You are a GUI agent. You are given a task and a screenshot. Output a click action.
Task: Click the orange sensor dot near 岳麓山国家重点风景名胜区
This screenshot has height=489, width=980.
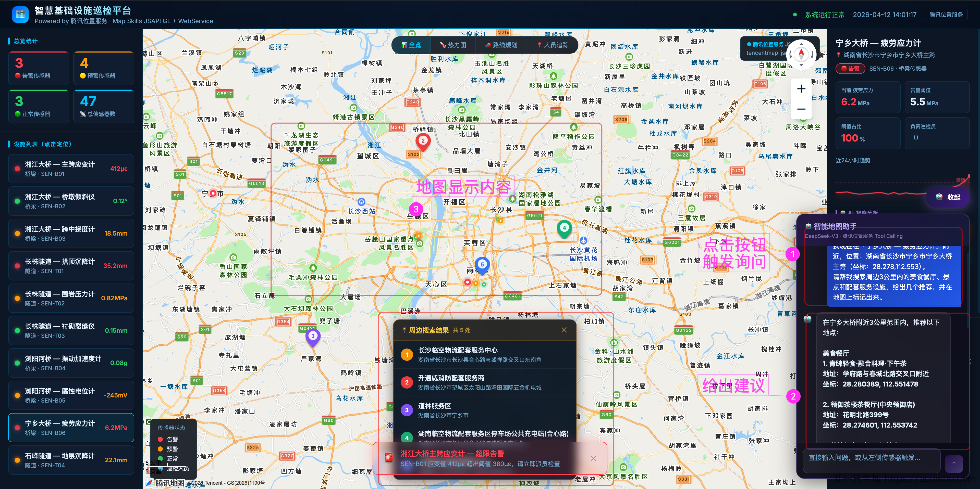(x=418, y=236)
